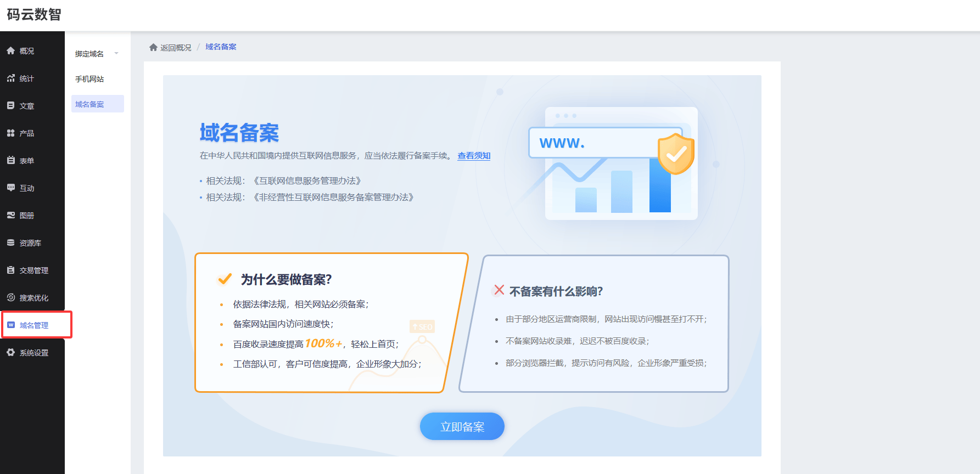Open the 表单 form icon
The image size is (980, 474).
click(x=10, y=160)
